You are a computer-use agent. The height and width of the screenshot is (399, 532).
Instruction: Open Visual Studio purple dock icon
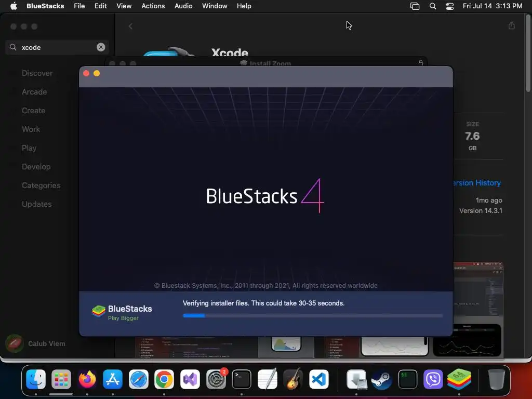[x=190, y=379]
